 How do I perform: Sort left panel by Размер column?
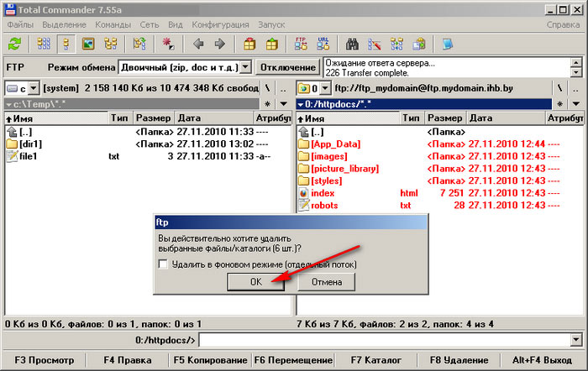(153, 118)
